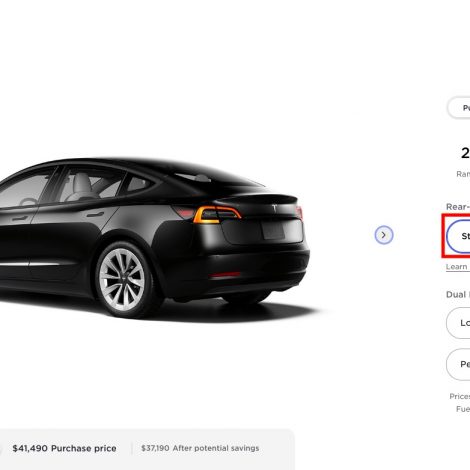Select the Performance Dual Motor option
Image resolution: width=470 pixels, height=470 pixels.
click(458, 364)
